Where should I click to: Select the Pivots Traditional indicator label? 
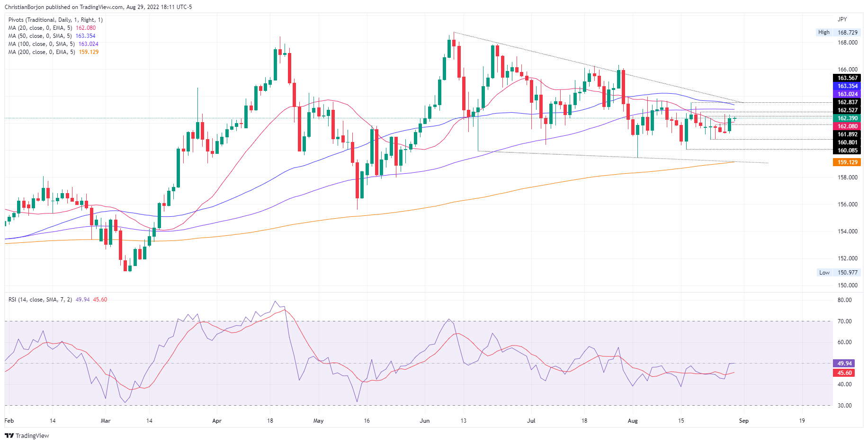55,20
